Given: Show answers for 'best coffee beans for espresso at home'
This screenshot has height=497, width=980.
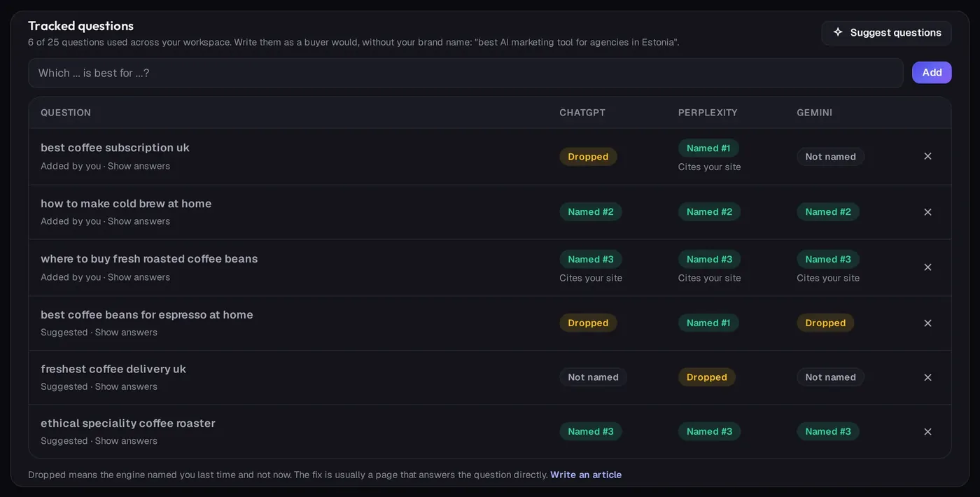Looking at the screenshot, I should coord(126,332).
